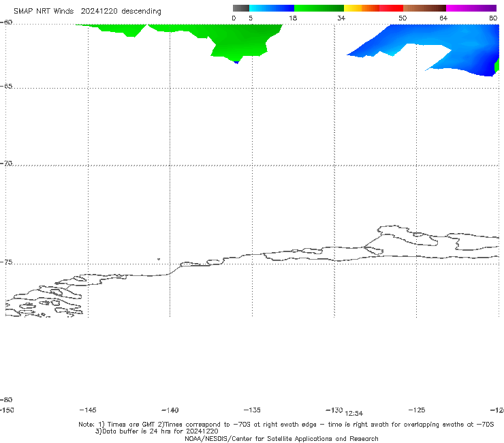Click the -75 latitude axis label
Screen dimensions: 504x443
tap(6, 262)
